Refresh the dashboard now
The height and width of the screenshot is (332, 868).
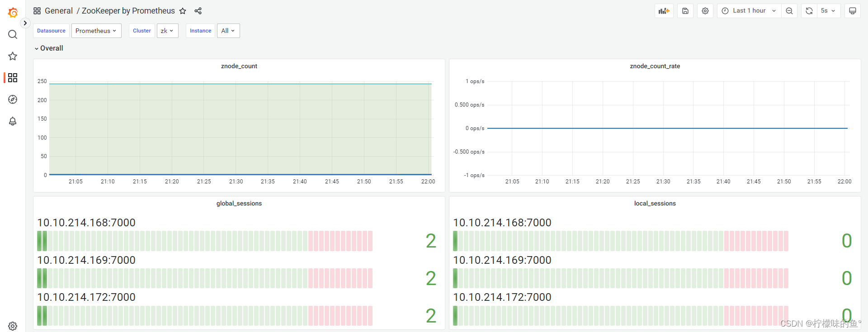tap(809, 11)
